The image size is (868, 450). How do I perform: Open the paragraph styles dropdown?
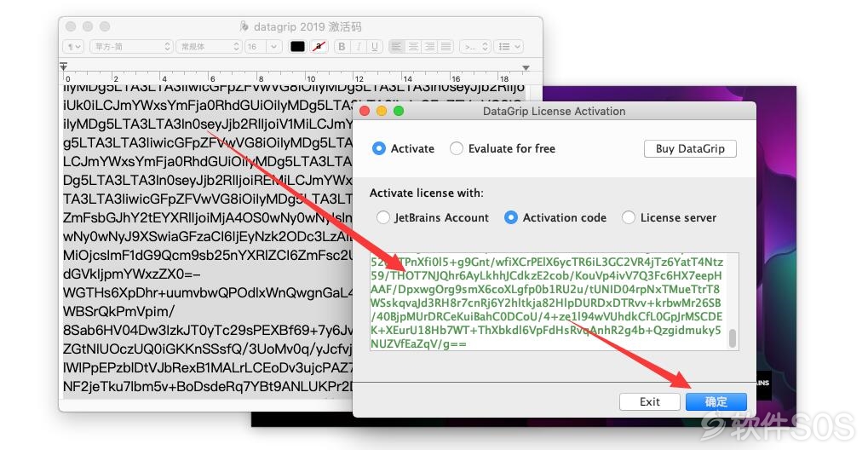[73, 47]
